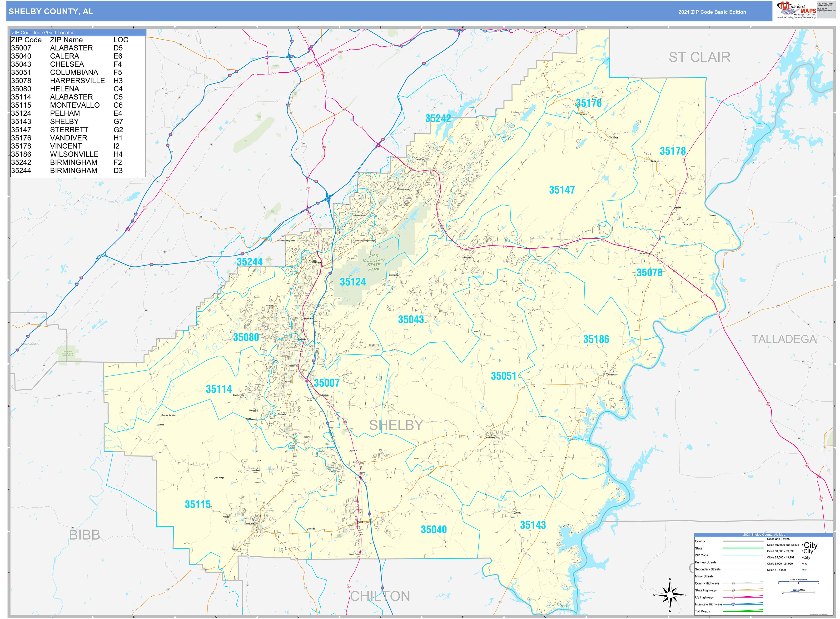Select the 35242 ZIP label on the map
This screenshot has height=619, width=840.
pyautogui.click(x=438, y=118)
